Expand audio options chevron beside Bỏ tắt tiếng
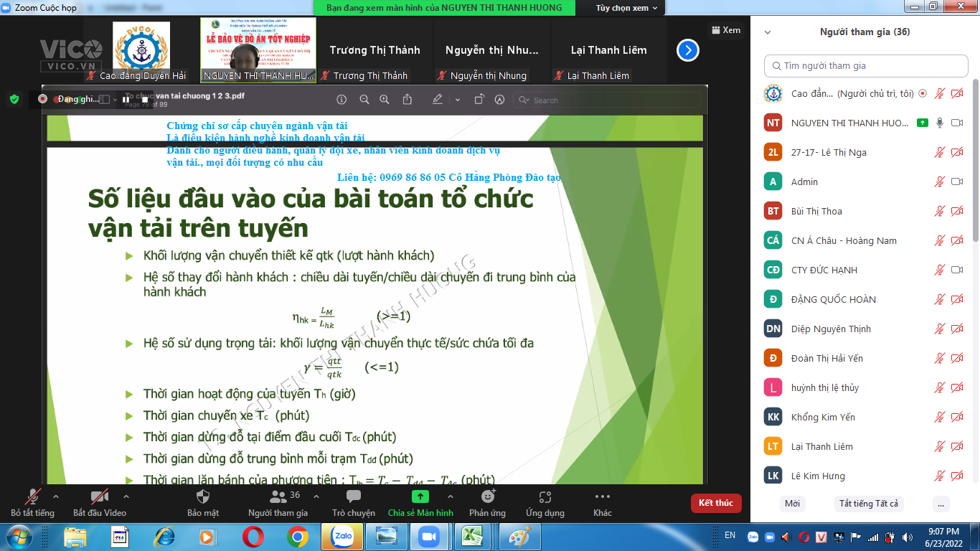 (x=56, y=496)
